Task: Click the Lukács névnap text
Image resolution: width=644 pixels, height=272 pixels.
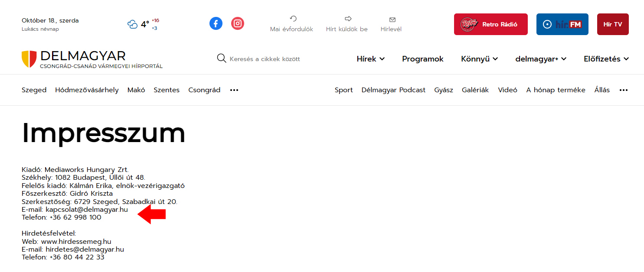Action: coord(40,29)
